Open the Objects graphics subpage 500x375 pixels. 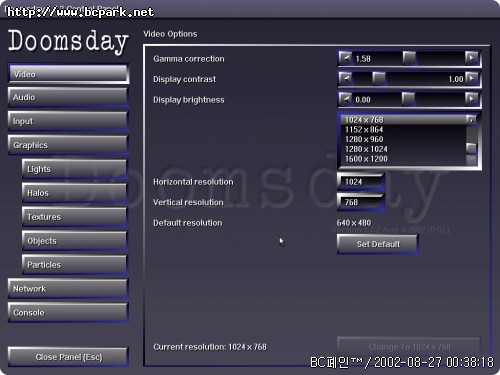coord(75,241)
